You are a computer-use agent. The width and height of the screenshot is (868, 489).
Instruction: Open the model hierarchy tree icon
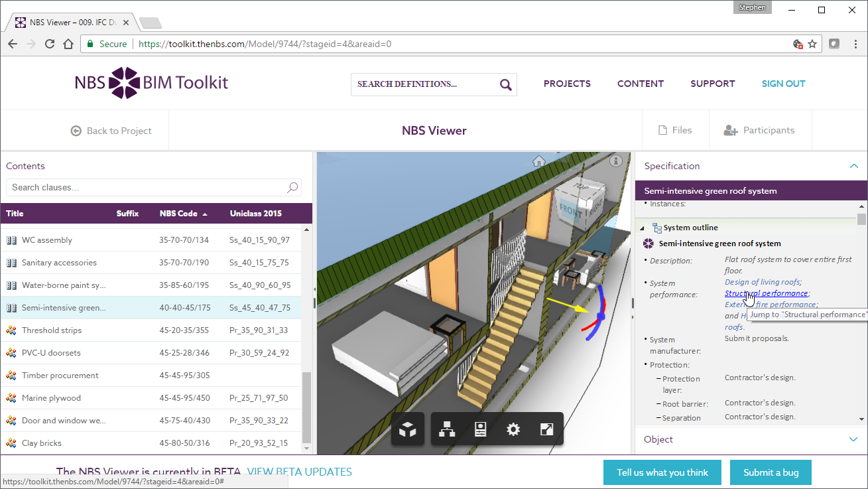pyautogui.click(x=447, y=429)
